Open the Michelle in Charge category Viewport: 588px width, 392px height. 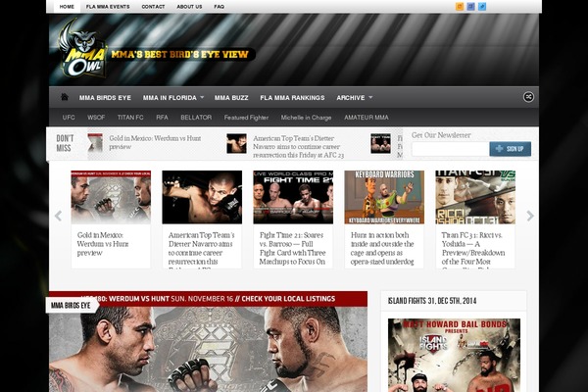tap(306, 118)
